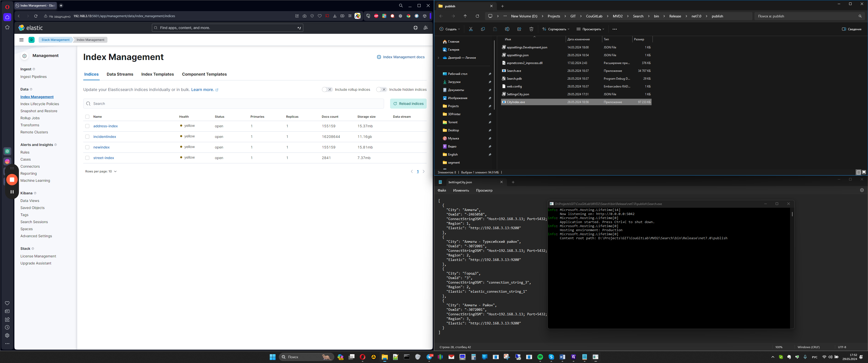Click the indices Search field
This screenshot has width=868, height=363.
coord(233,104)
